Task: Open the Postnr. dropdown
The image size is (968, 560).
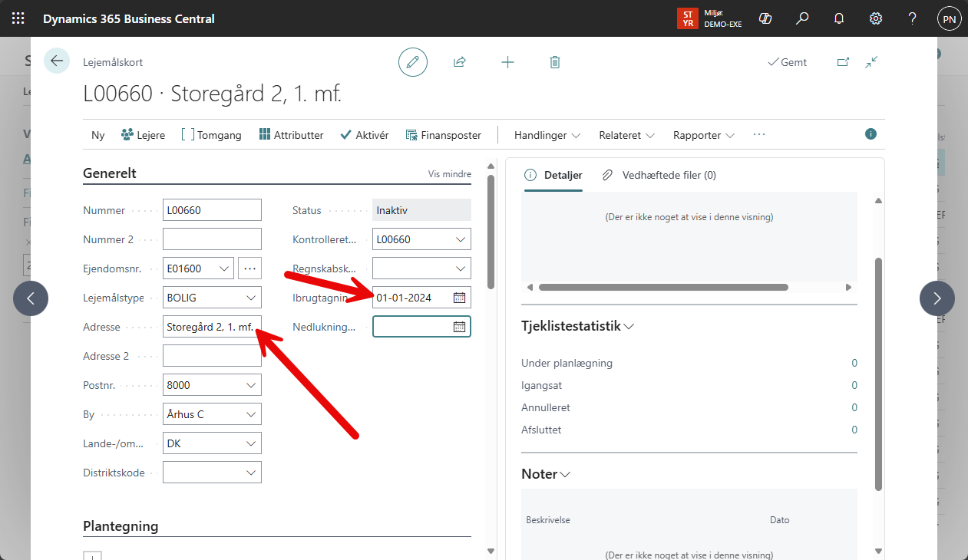Action: point(251,385)
